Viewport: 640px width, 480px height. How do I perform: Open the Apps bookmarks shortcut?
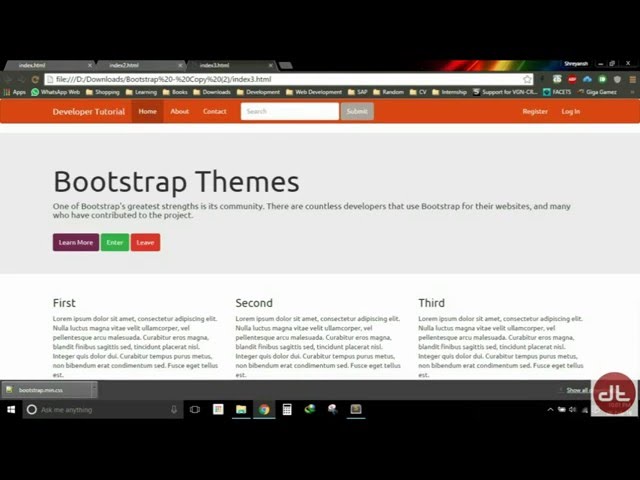click(x=15, y=92)
